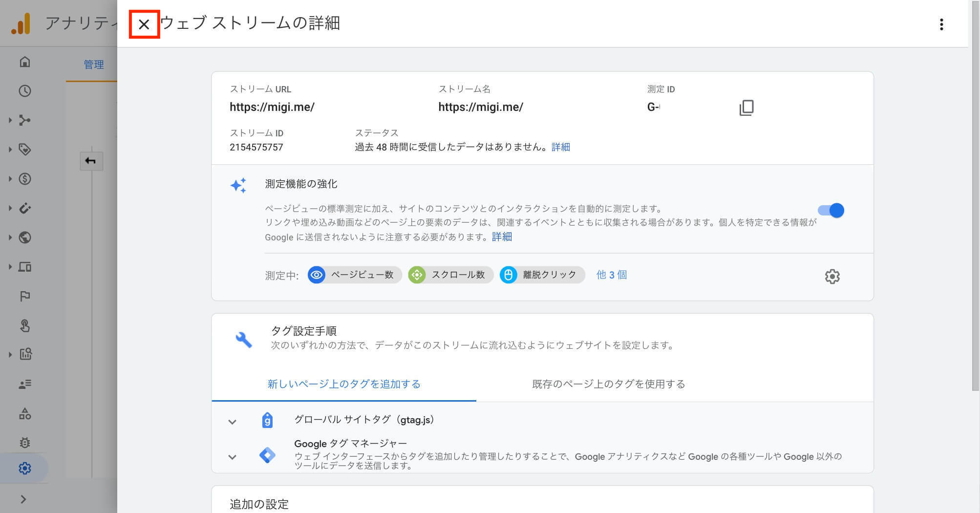Expand the tech devices group arrow

(x=10, y=267)
